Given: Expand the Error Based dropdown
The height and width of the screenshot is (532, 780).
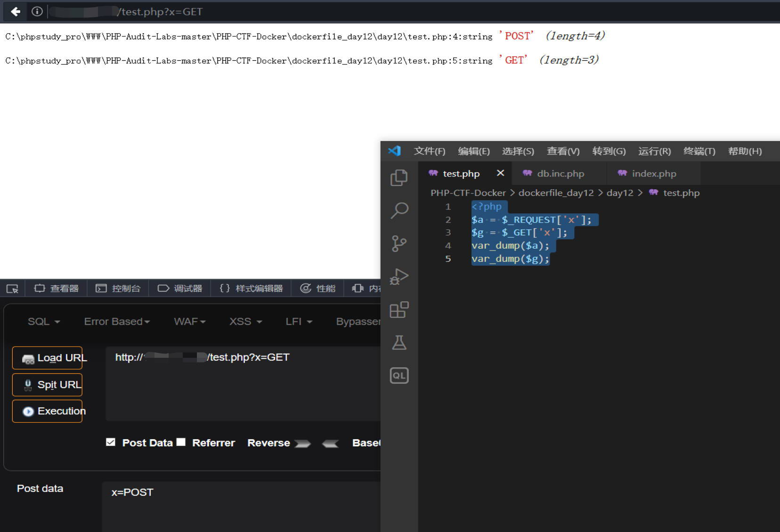Looking at the screenshot, I should [117, 322].
